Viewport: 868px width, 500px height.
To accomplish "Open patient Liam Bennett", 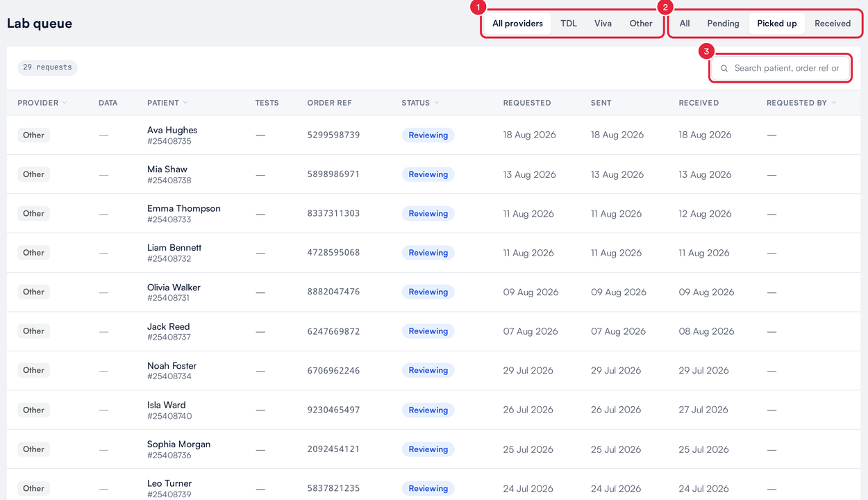I will pyautogui.click(x=174, y=248).
